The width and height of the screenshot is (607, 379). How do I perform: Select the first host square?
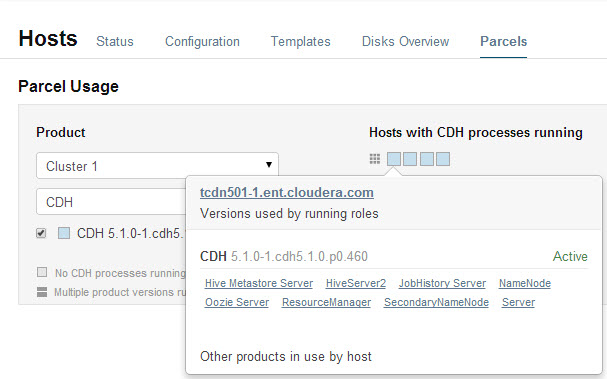tap(394, 159)
